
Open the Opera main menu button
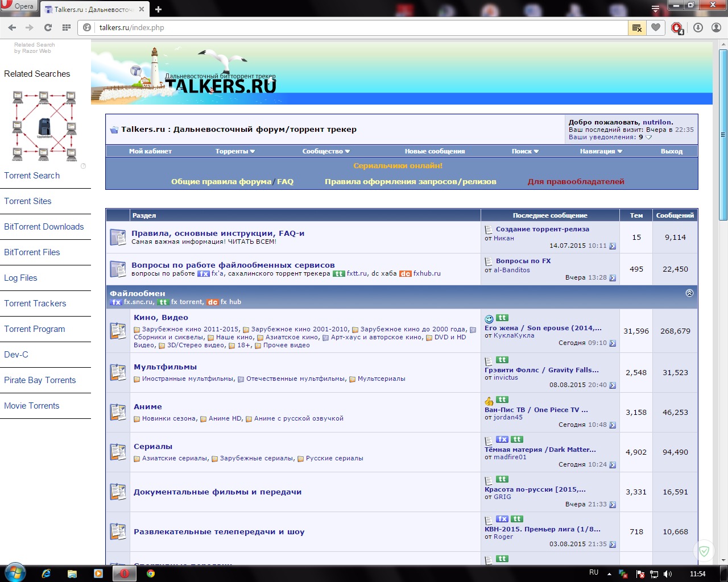(18, 6)
